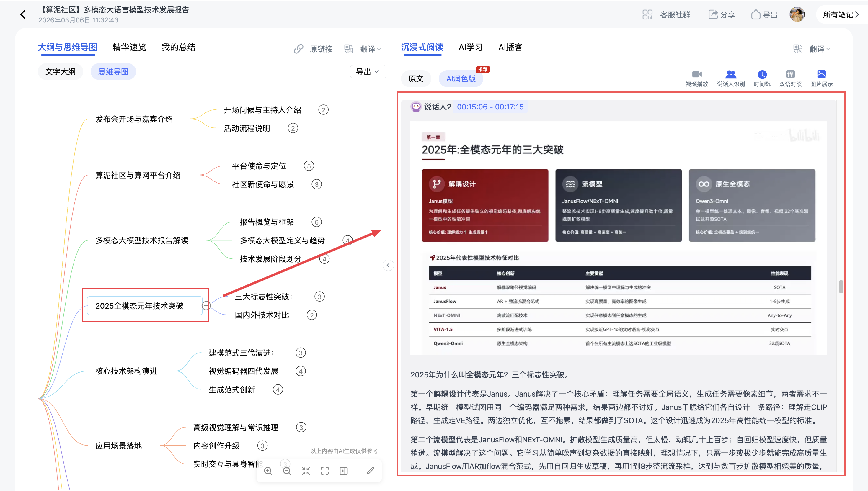This screenshot has height=491, width=868.
Task: Collapse the 2025全模态元年技术突破 node
Action: click(x=206, y=305)
